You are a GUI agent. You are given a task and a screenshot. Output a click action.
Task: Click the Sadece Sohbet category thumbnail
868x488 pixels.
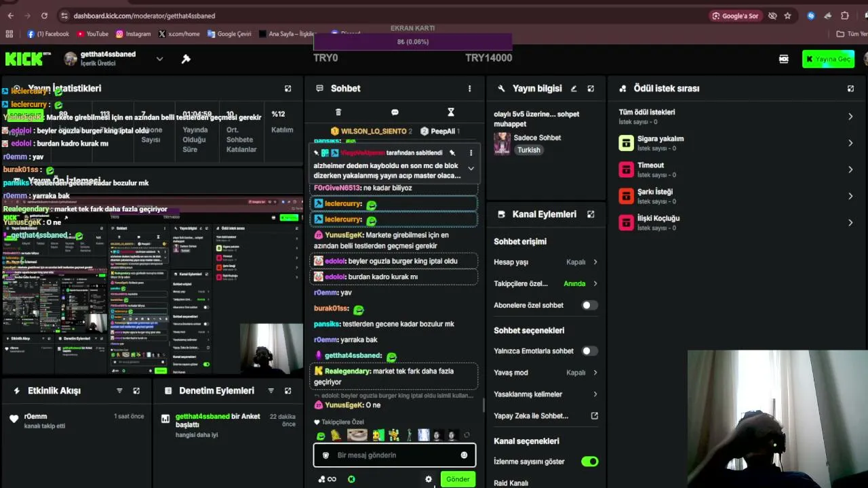(x=502, y=143)
